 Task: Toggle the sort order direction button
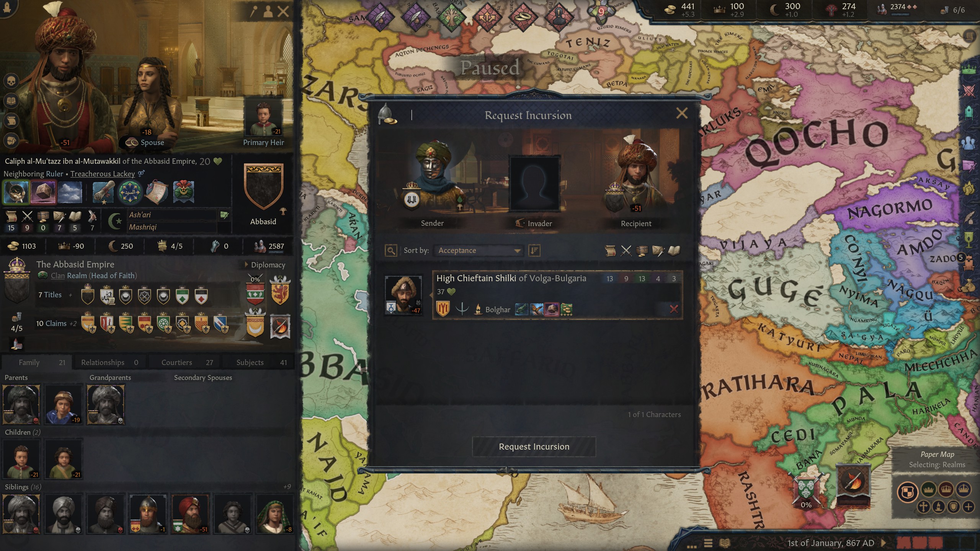pos(534,251)
